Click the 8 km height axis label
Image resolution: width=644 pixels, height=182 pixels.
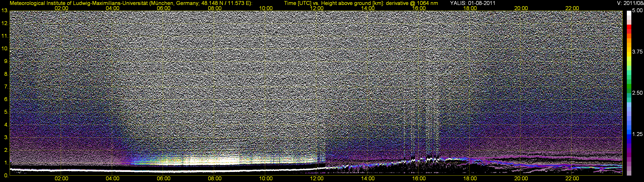pos(6,74)
